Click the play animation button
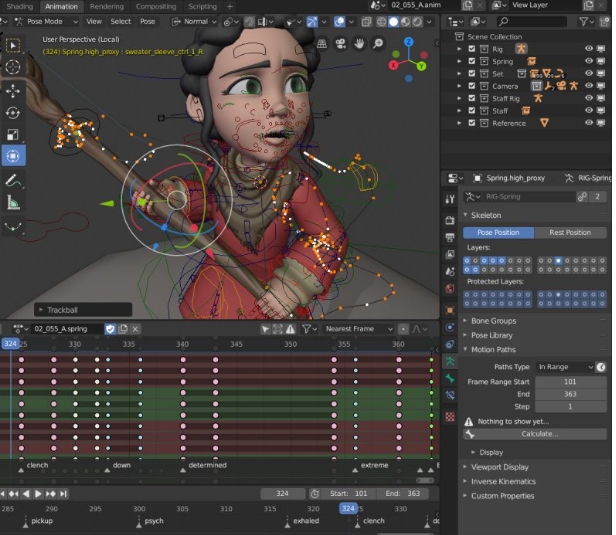 (x=38, y=494)
